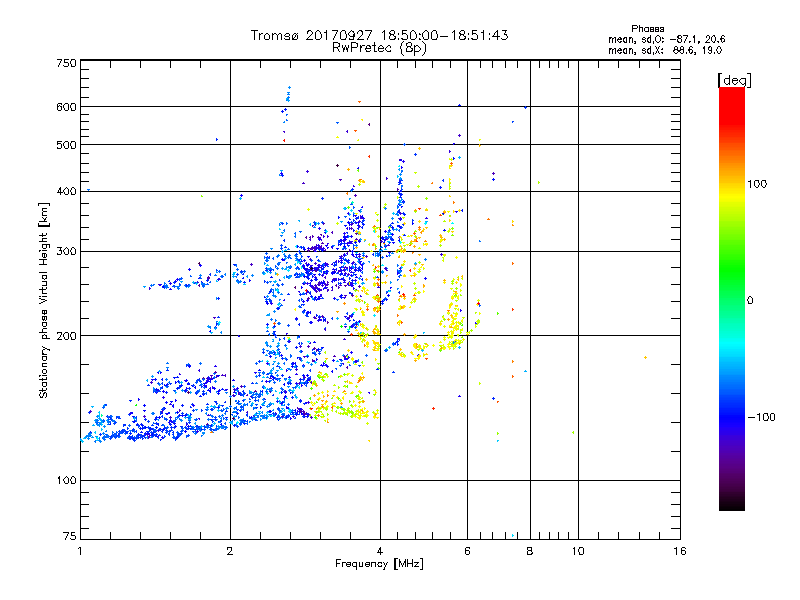Click the 'mean, sd,X: 88.6, 19.0' text

coord(665,50)
